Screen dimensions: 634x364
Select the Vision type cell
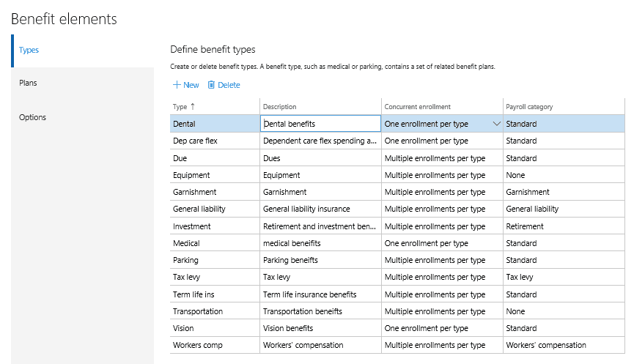click(215, 328)
